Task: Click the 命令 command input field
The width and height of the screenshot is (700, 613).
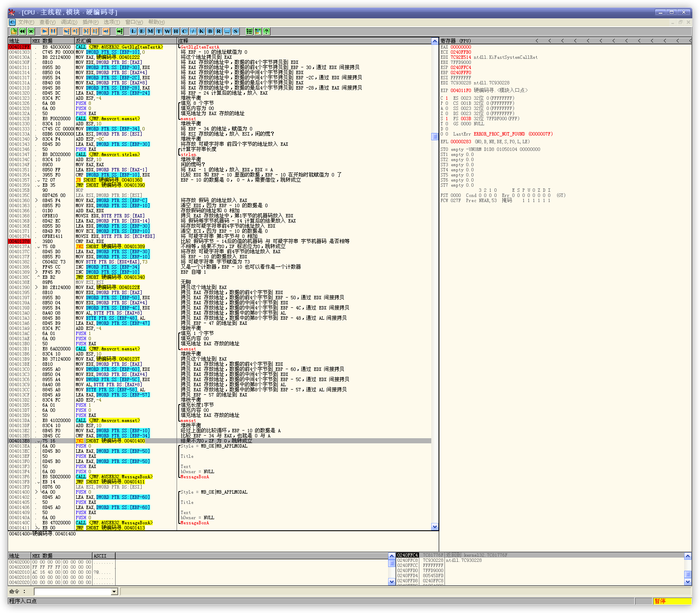Action: click(73, 591)
